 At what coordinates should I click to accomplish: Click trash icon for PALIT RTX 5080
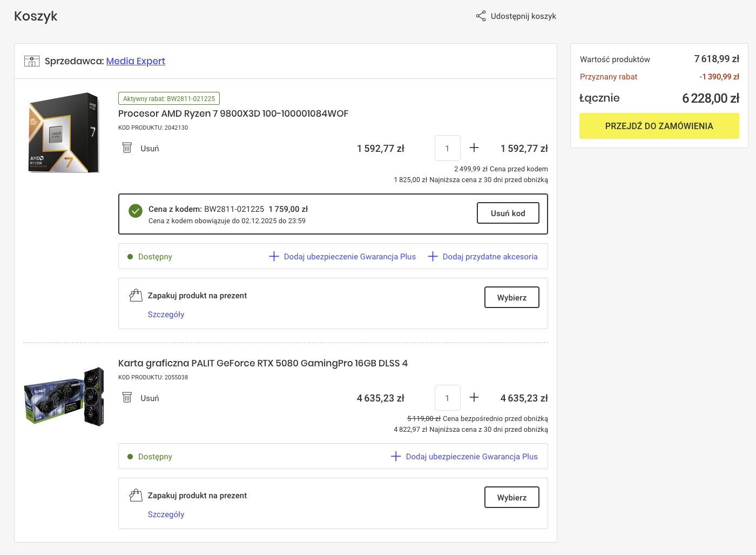pyautogui.click(x=127, y=398)
